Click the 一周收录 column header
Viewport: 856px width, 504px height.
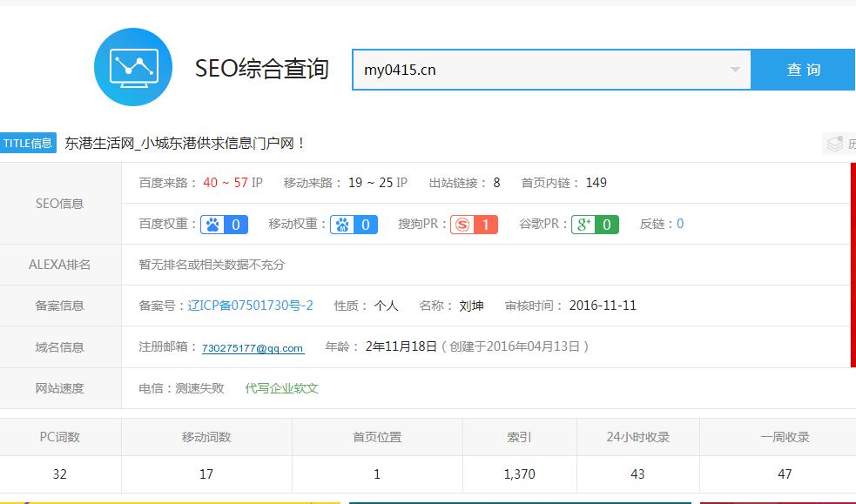[785, 437]
